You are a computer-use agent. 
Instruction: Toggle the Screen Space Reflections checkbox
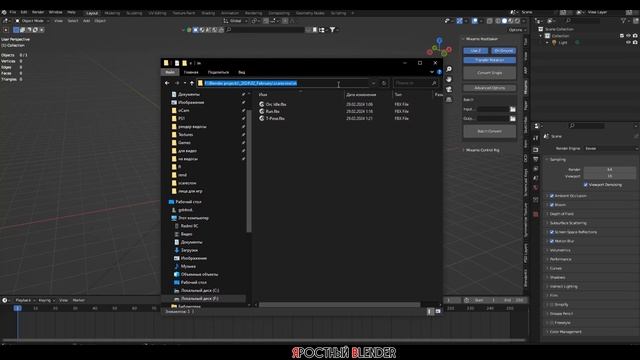(552, 232)
